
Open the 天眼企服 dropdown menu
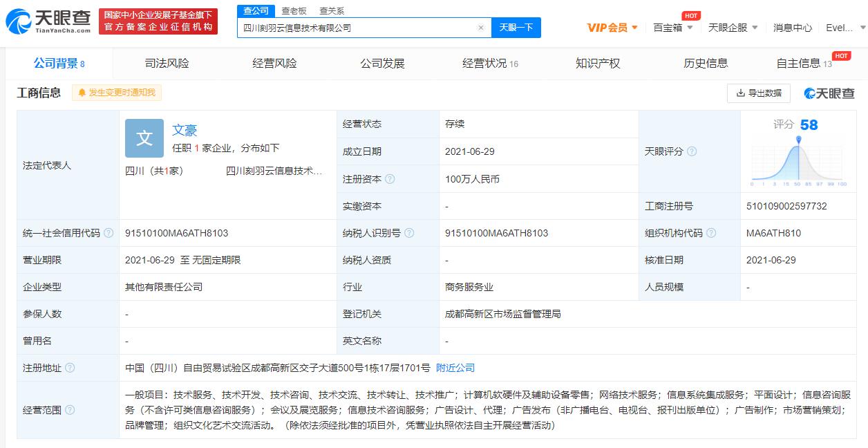point(733,28)
